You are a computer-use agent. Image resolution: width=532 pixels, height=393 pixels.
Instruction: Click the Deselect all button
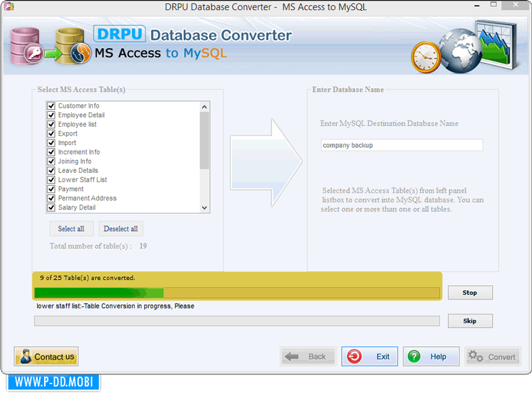point(120,228)
